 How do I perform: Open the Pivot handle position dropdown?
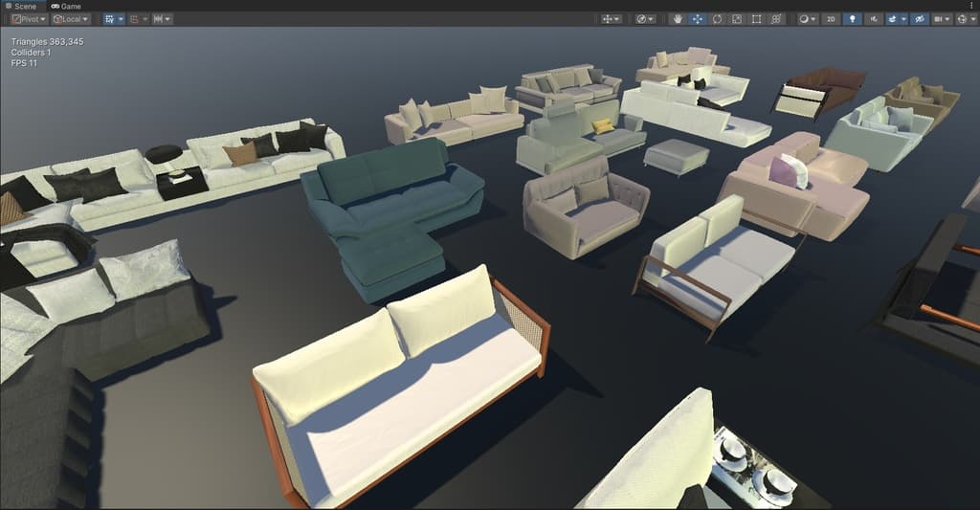[x=30, y=19]
